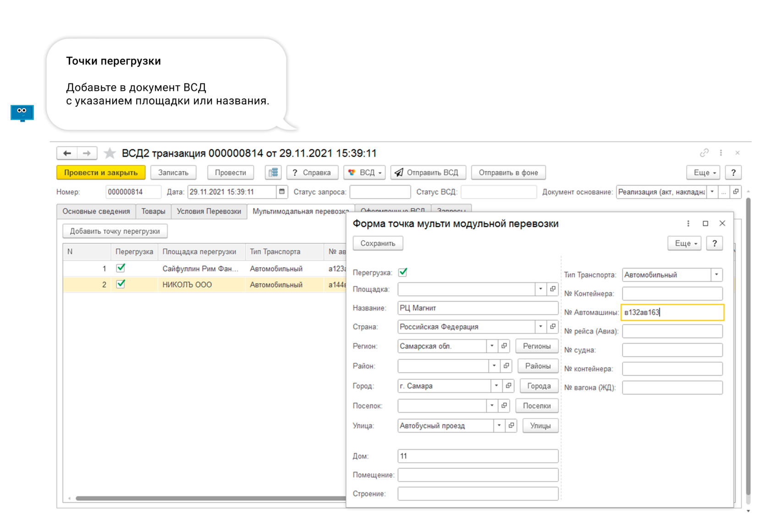Viewport: 770px width, 532px height.
Task: Copy link using the chain icon
Action: tap(704, 153)
